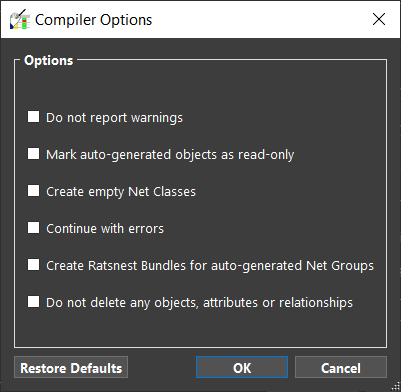
Task: Close the Compiler Options dialog
Action: 379,19
